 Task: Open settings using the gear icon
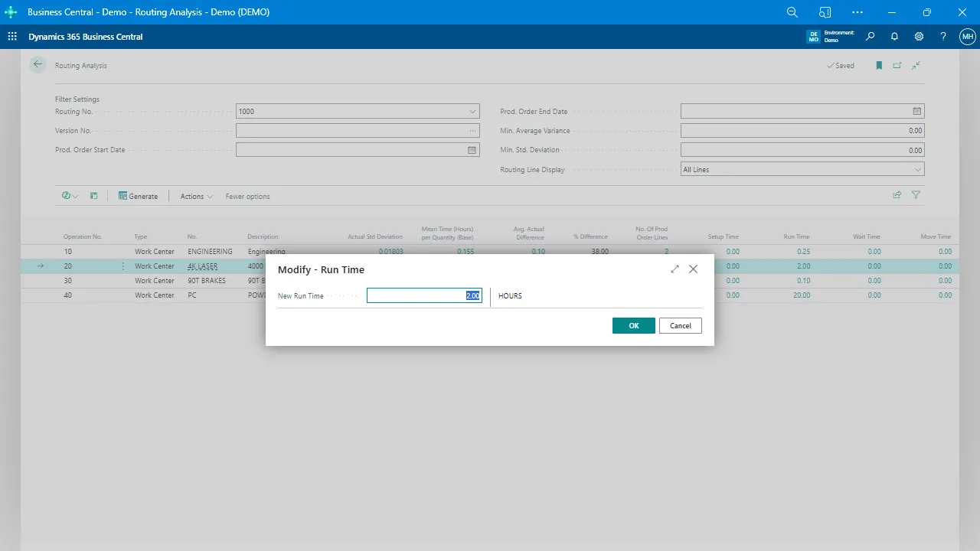[x=919, y=36]
